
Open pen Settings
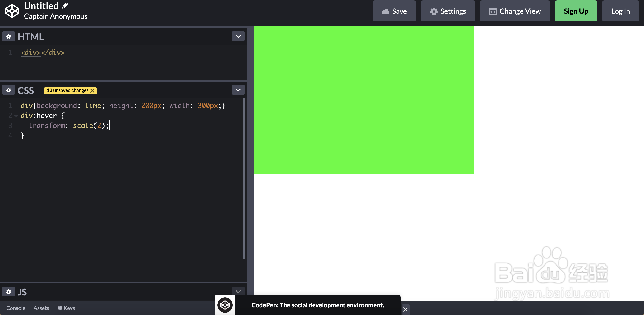tap(448, 11)
